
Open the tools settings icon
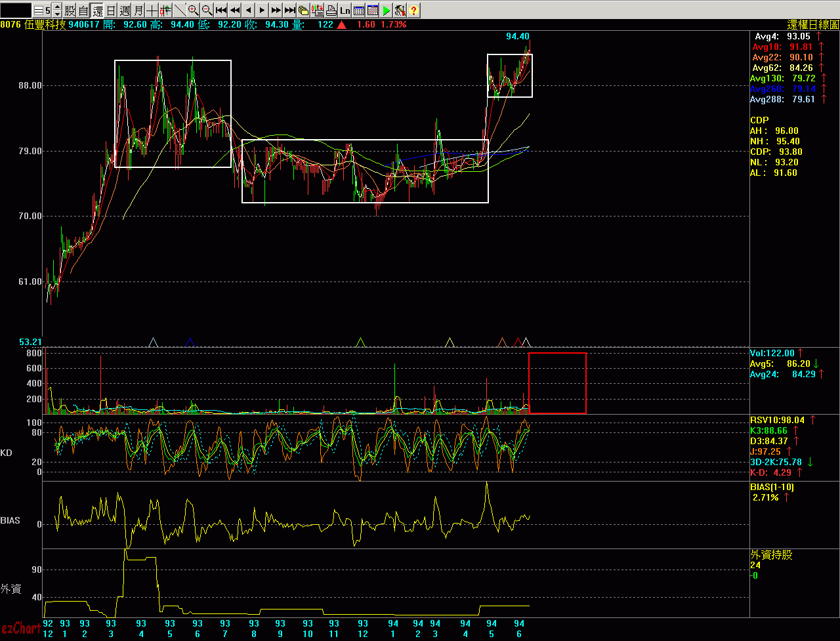click(400, 10)
